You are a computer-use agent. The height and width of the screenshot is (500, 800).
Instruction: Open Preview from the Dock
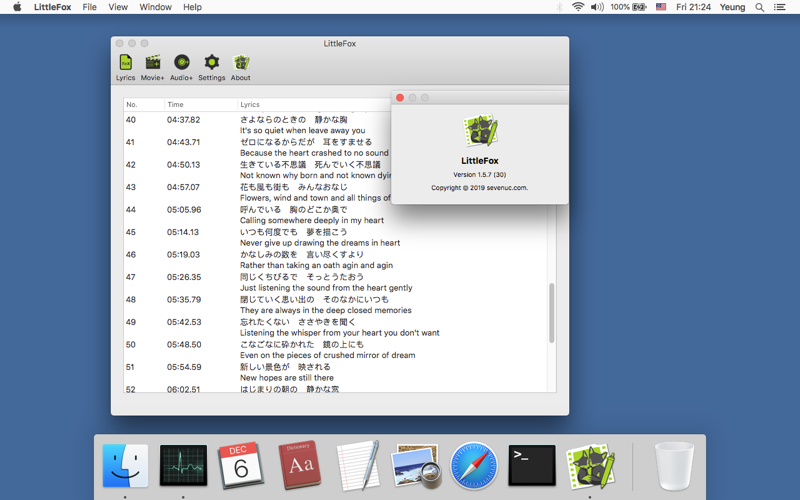416,466
